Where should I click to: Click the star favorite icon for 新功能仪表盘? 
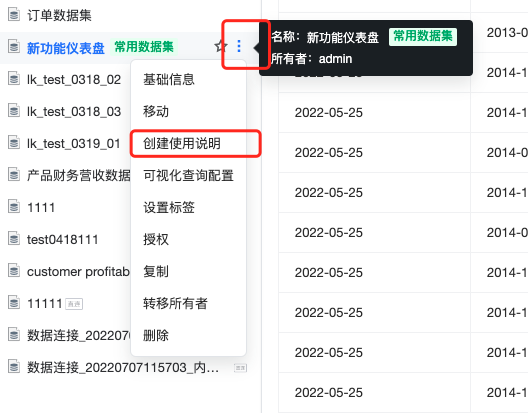click(x=221, y=46)
